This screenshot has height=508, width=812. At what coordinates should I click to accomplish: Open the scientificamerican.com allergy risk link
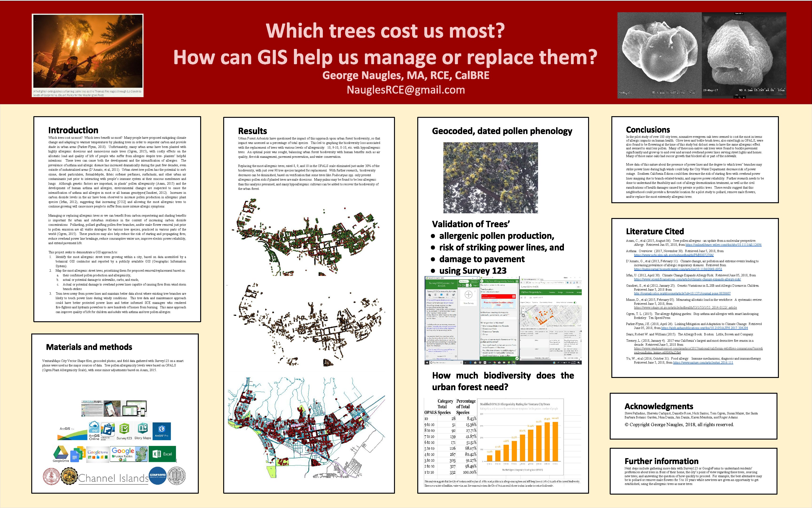click(x=687, y=279)
